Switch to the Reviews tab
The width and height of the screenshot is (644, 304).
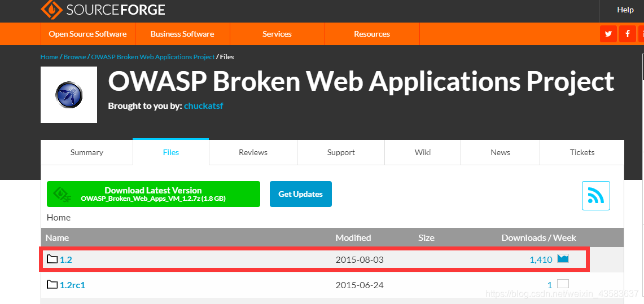click(253, 152)
